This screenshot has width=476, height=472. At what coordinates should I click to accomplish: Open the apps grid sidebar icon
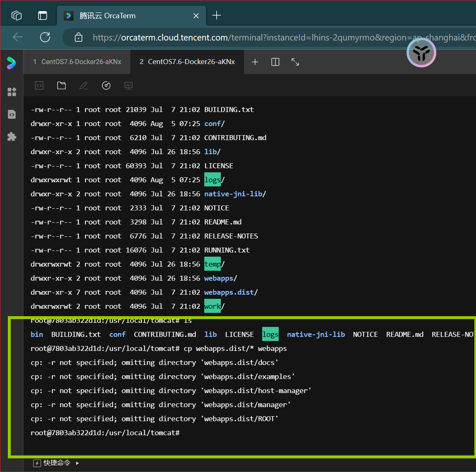(x=12, y=92)
